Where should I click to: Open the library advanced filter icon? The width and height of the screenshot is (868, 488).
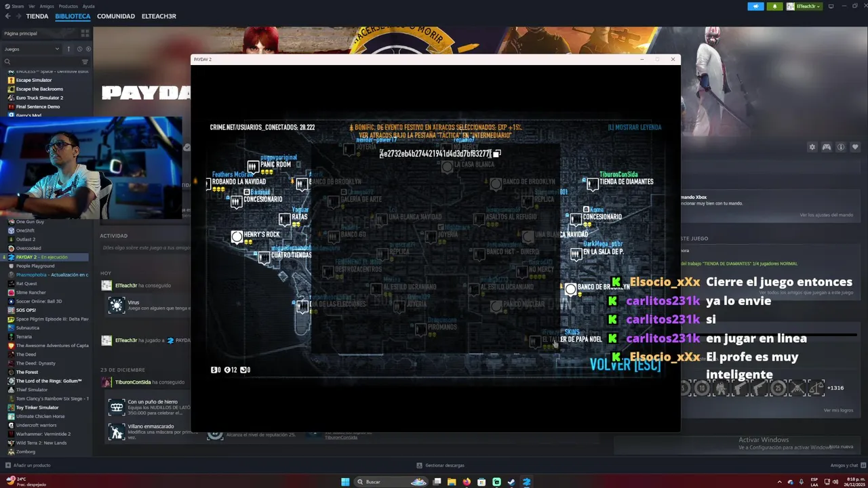pos(85,62)
